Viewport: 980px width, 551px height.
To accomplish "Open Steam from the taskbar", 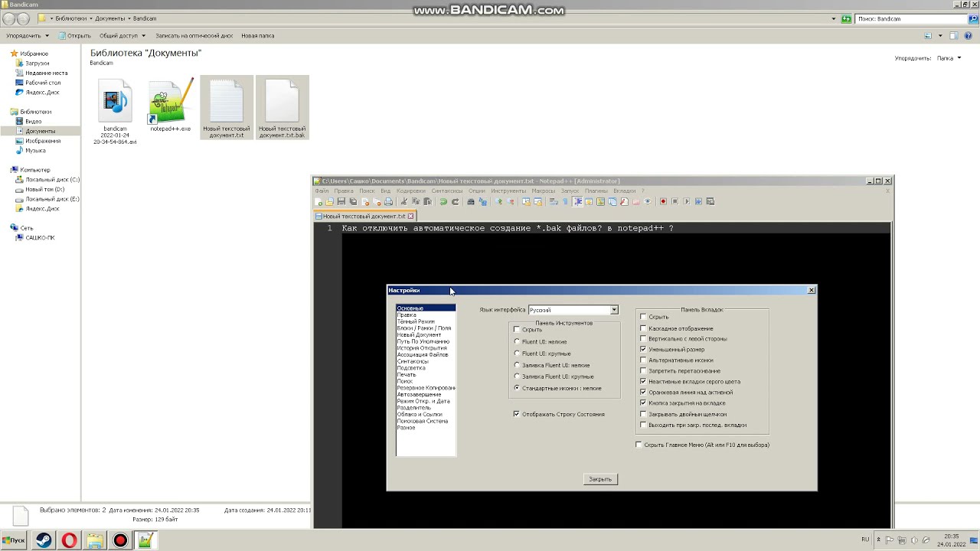I will click(43, 540).
